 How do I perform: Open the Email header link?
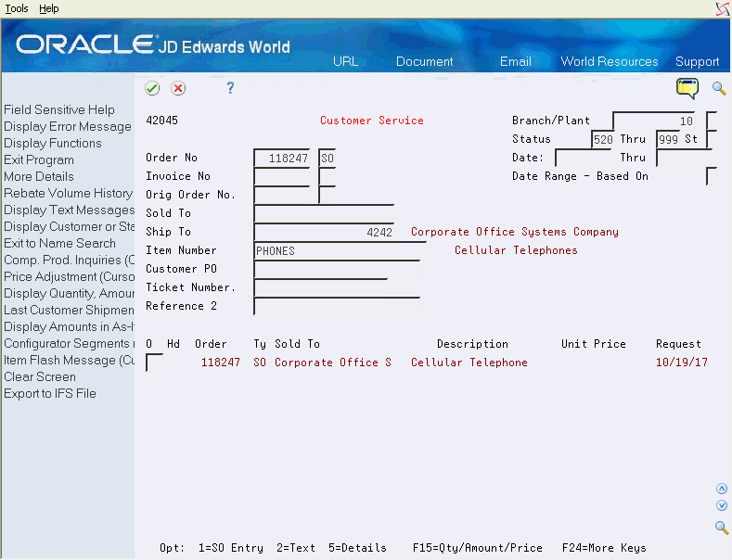516,61
